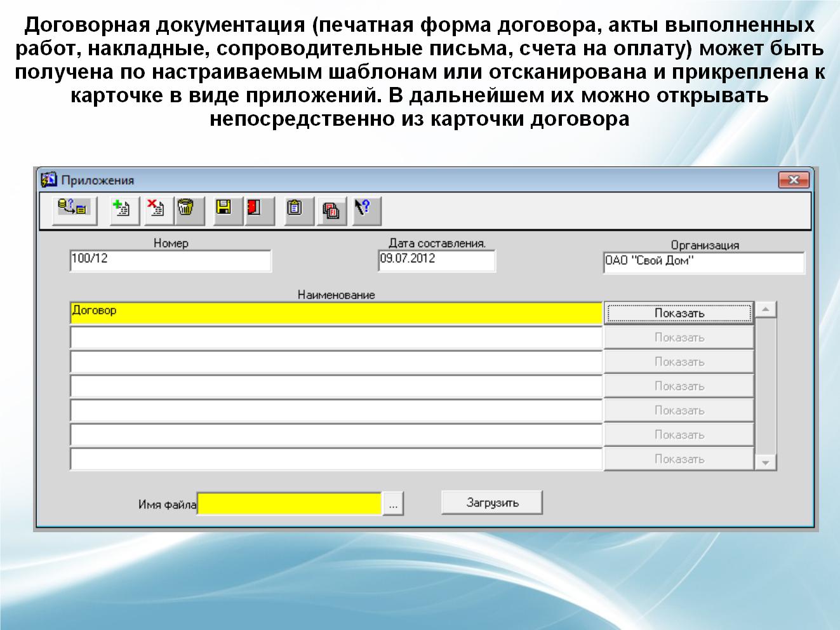Click the list scrollbar down arrow
Viewport: 840px width, 630px height.
766,462
